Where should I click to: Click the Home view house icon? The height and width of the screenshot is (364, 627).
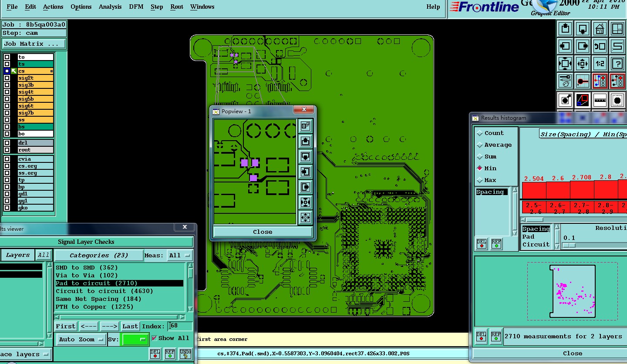coord(600,29)
